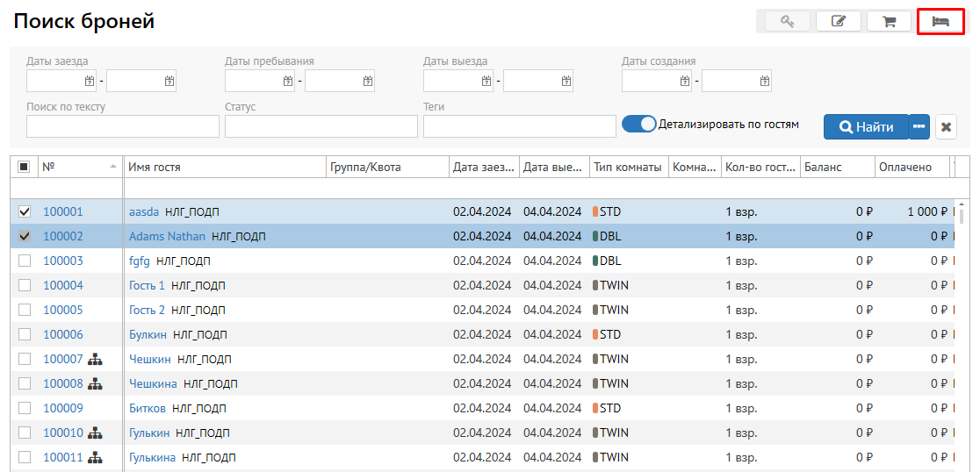Toggle the select-all checkbox in table header
The height and width of the screenshot is (472, 980).
pos(24,167)
